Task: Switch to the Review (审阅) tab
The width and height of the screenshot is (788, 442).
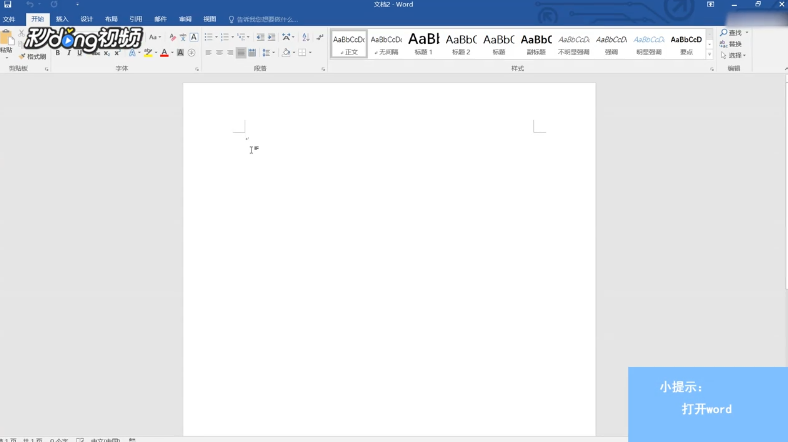Action: pyautogui.click(x=185, y=19)
